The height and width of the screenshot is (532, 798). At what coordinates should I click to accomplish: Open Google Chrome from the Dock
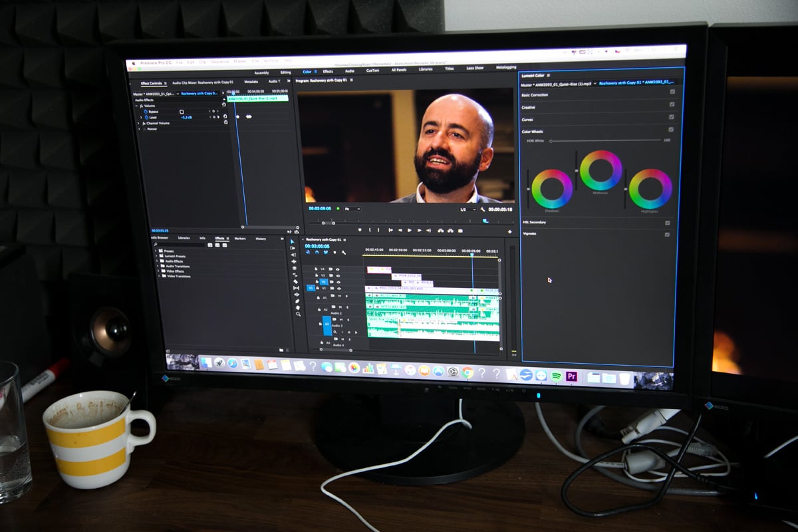[x=467, y=372]
